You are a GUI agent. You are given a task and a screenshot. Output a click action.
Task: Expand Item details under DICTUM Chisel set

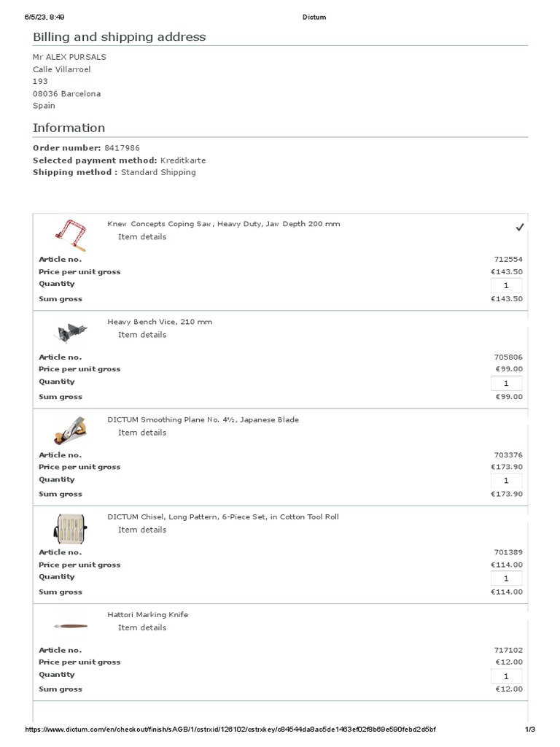(142, 530)
